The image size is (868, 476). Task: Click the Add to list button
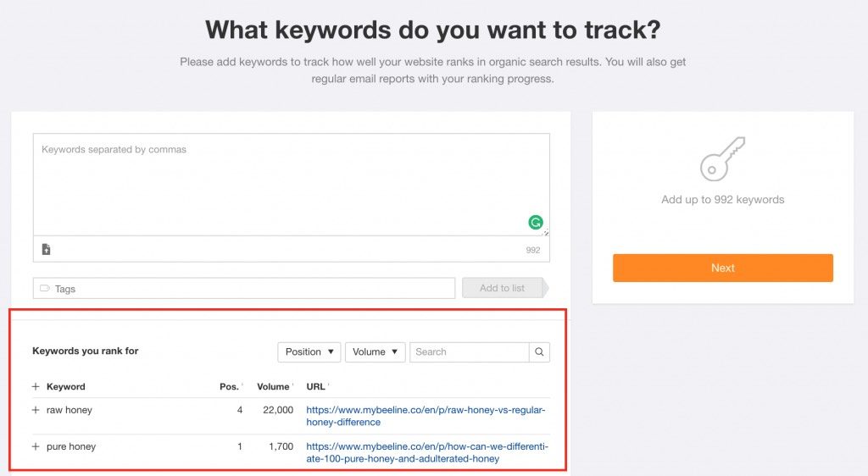[502, 288]
